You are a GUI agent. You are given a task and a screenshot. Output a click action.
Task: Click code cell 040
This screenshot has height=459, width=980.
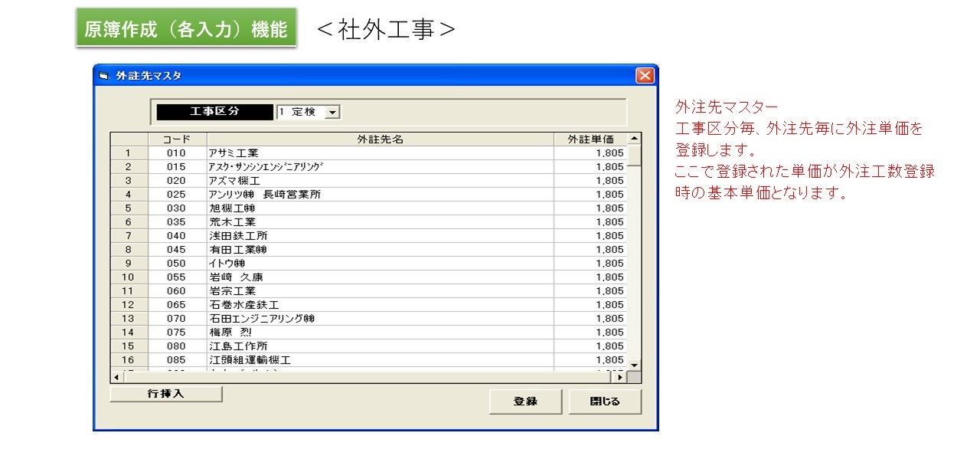(177, 236)
